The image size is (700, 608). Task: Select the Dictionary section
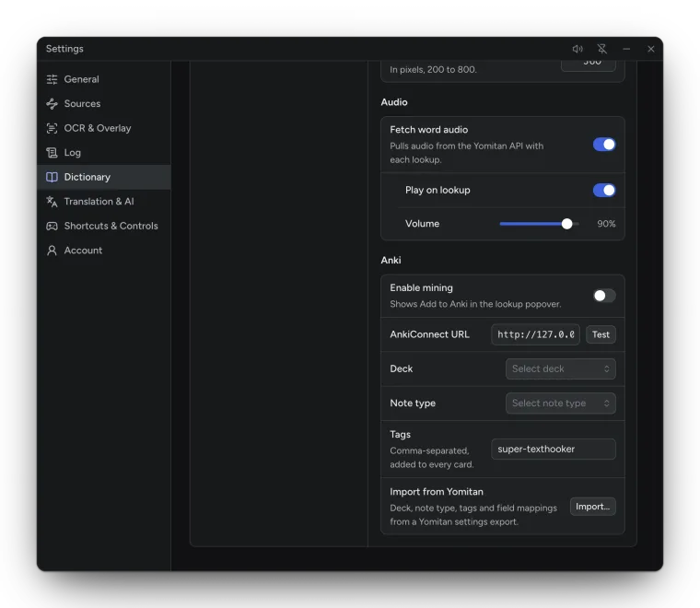[x=104, y=177]
